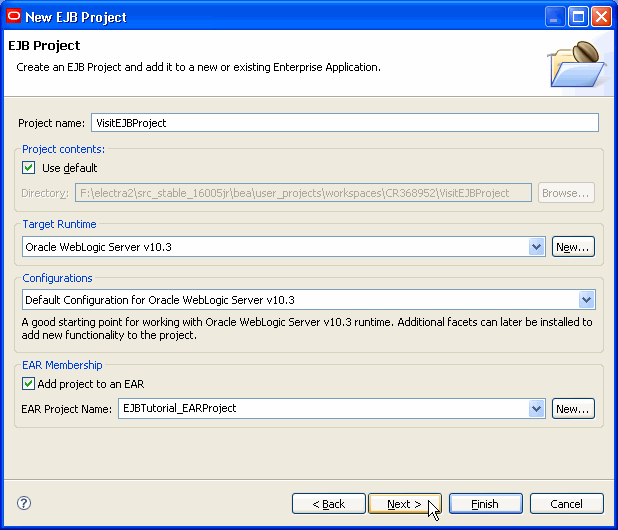This screenshot has width=618, height=530.
Task: Click the 'A good starting point' description text
Action: click(x=307, y=329)
